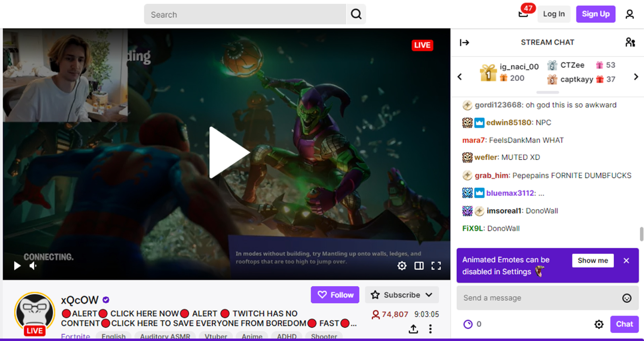
Task: Click wefler's chat badge icon
Action: 467,157
